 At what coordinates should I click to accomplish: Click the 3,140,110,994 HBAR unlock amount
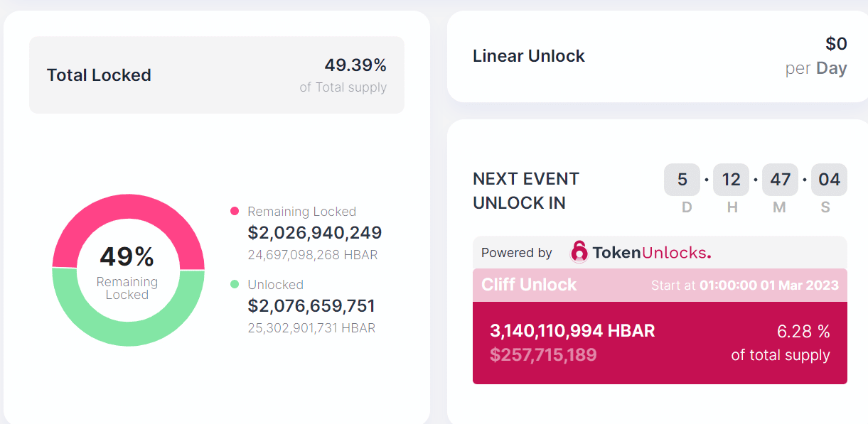[572, 330]
